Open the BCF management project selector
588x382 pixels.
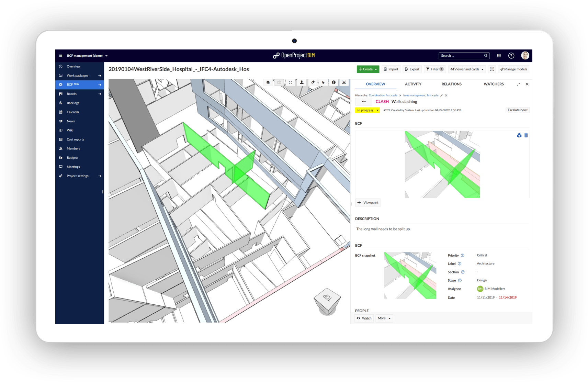(x=87, y=56)
